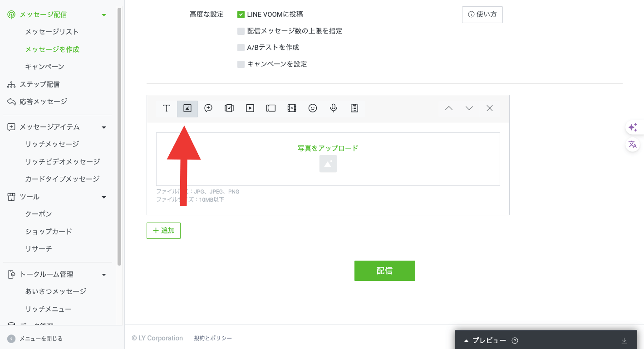Click the 応答メッセージ reply arrow icon

[11, 102]
